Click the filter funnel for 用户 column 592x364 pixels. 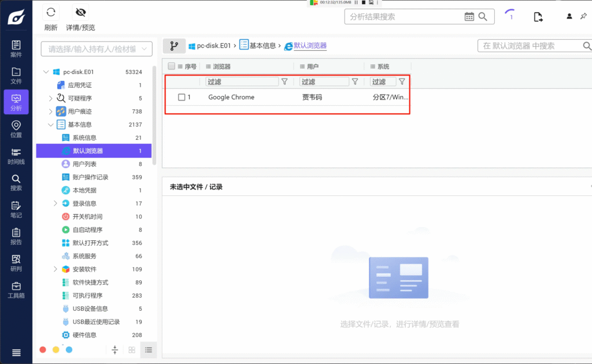[355, 81]
